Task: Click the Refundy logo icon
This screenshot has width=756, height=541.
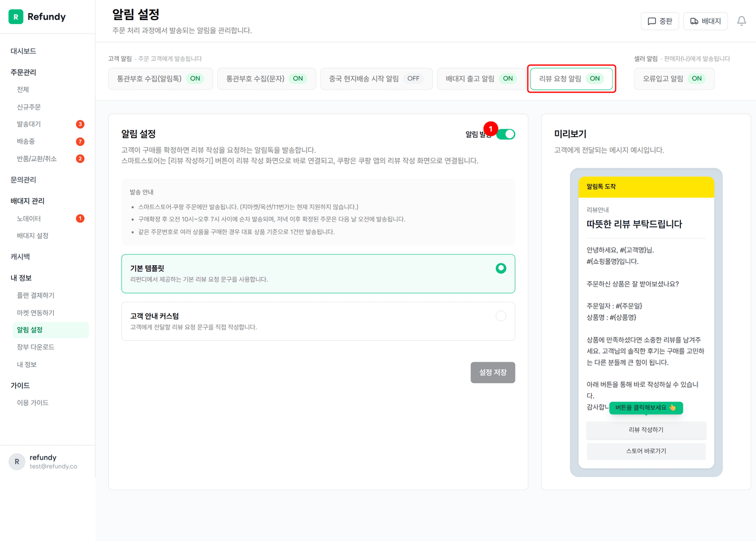Action: coord(16,17)
